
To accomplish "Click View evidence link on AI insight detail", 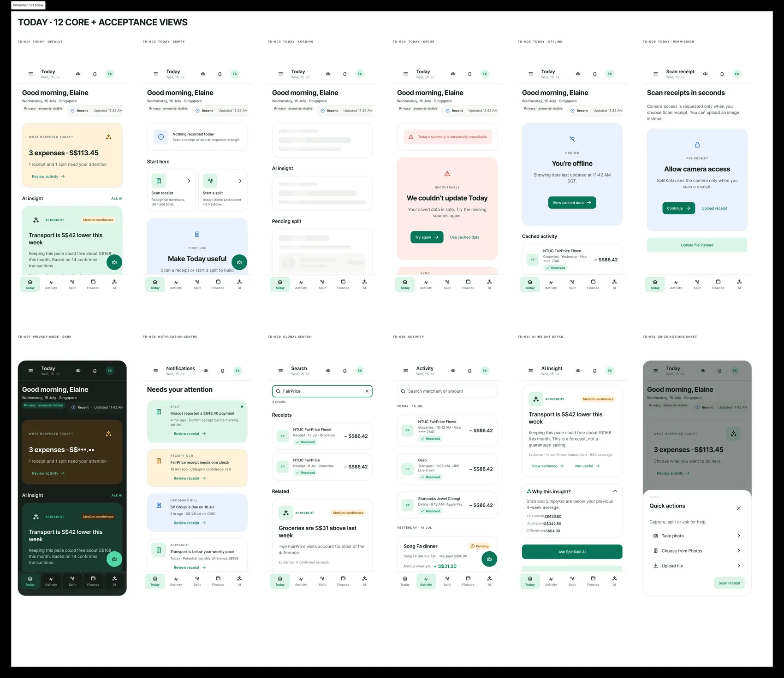I will coord(548,466).
